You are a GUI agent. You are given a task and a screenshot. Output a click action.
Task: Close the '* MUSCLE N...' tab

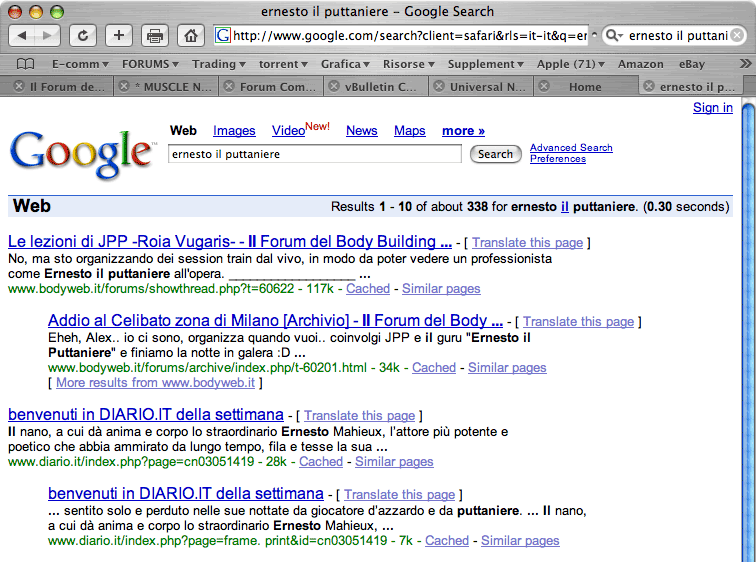[124, 87]
